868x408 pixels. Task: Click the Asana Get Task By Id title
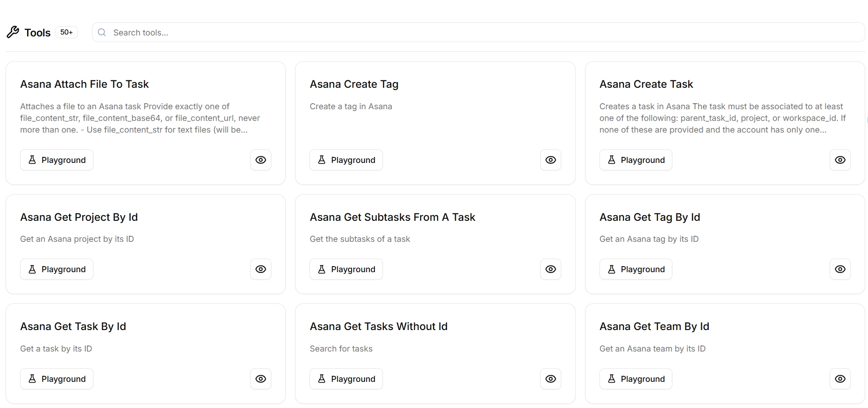73,327
